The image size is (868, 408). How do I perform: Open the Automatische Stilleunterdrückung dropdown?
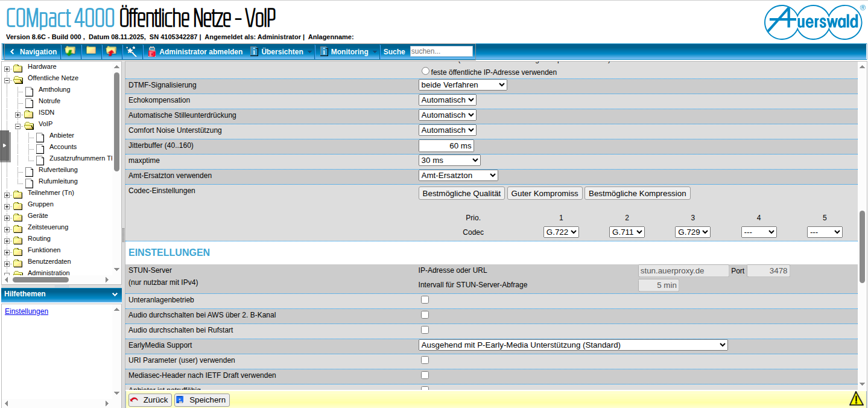448,115
